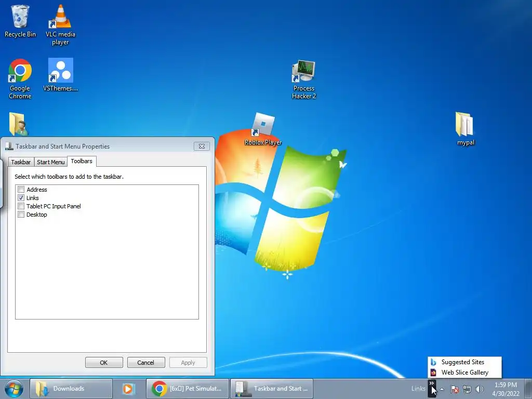This screenshot has height=399, width=532.
Task: Click the Apply button
Action: (188, 362)
